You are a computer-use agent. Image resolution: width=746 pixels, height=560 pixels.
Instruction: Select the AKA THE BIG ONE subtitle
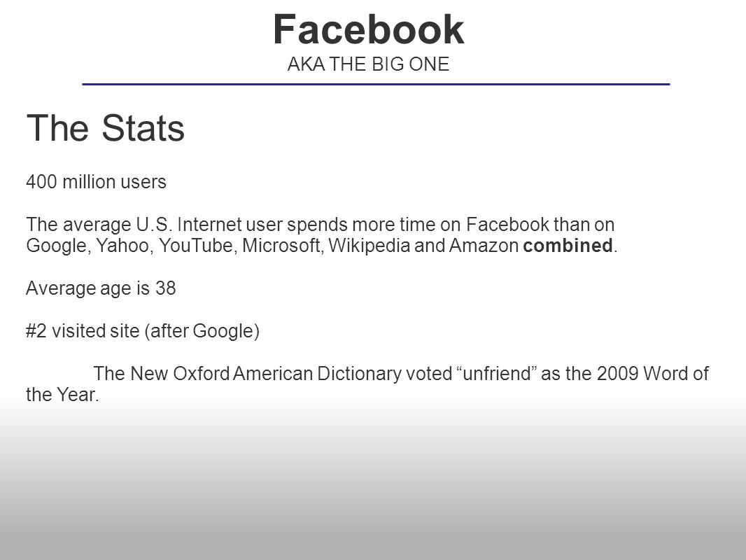click(x=368, y=64)
